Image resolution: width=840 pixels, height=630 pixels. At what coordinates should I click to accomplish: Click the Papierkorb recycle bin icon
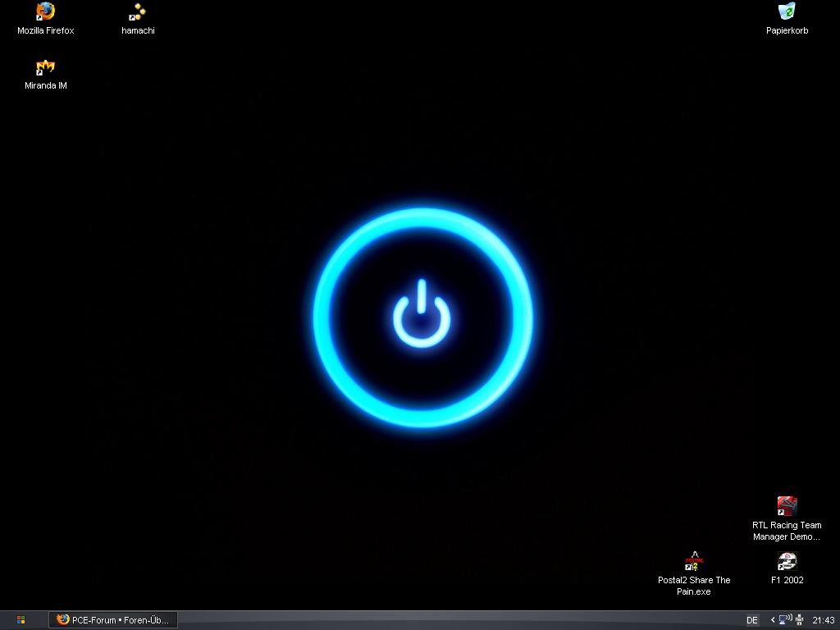click(787, 11)
